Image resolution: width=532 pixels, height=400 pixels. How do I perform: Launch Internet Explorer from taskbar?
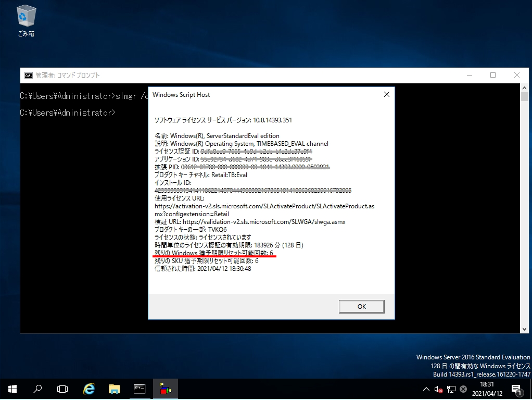(x=89, y=389)
